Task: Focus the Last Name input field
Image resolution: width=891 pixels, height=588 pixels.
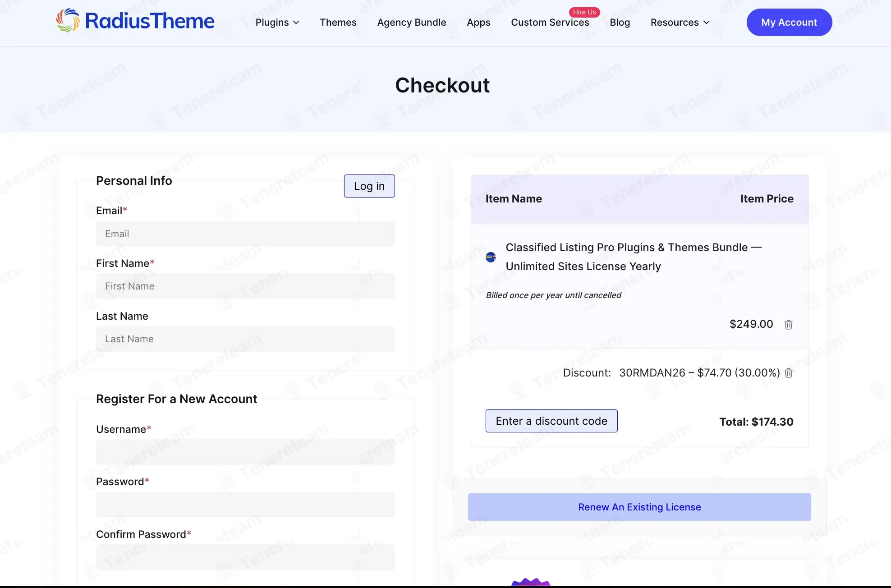Action: click(x=245, y=339)
